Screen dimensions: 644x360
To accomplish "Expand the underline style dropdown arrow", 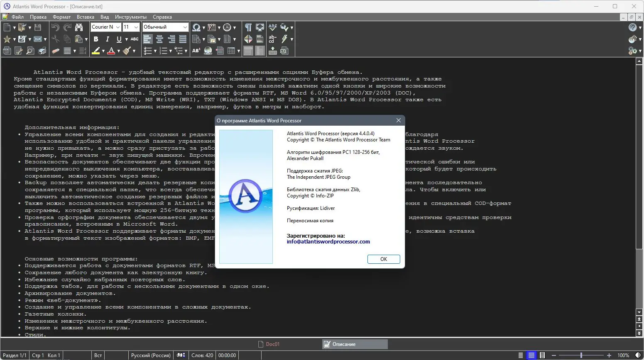I will [126, 39].
